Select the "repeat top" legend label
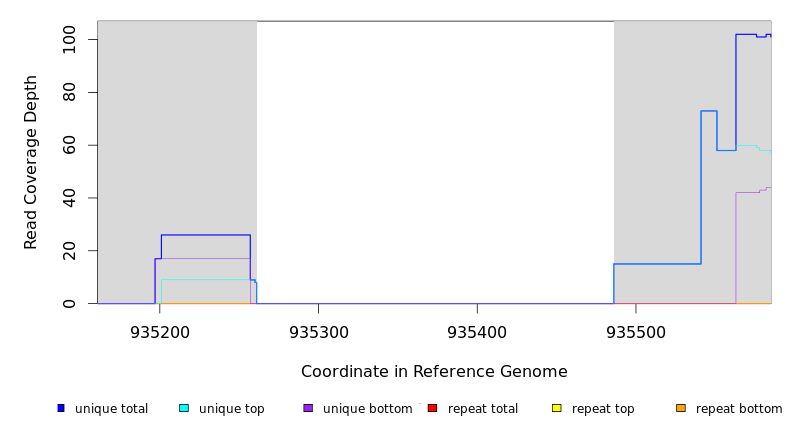Screen dimensions: 792x432 click(x=603, y=409)
